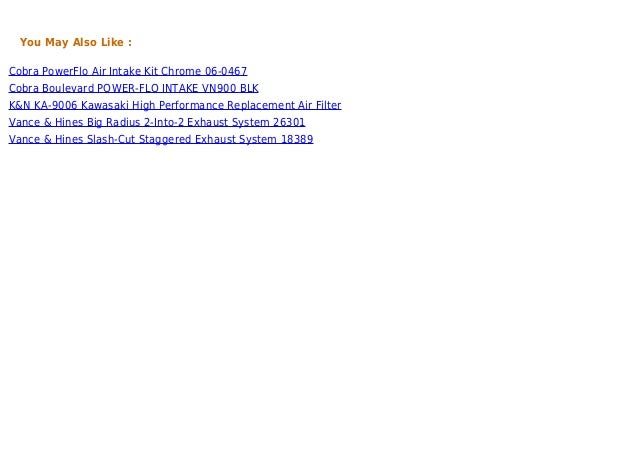View the PowerFlo Air Intake Kit Chrome product
638x452 pixels.
click(128, 71)
